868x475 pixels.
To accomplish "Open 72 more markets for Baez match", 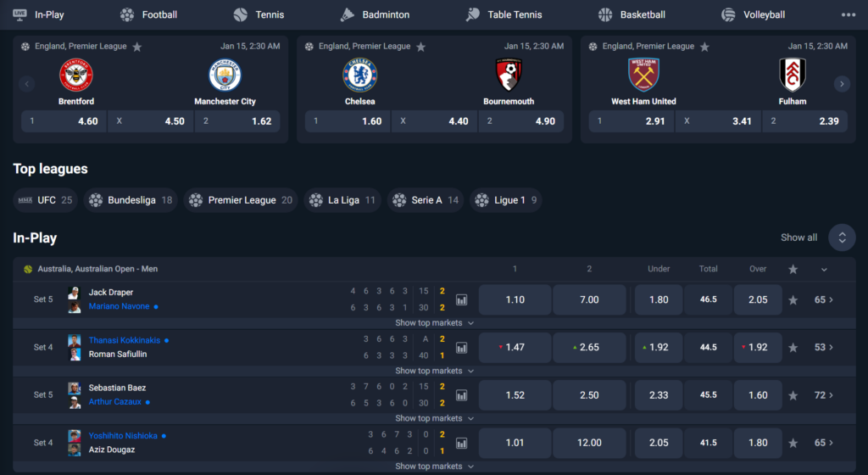I will (823, 395).
